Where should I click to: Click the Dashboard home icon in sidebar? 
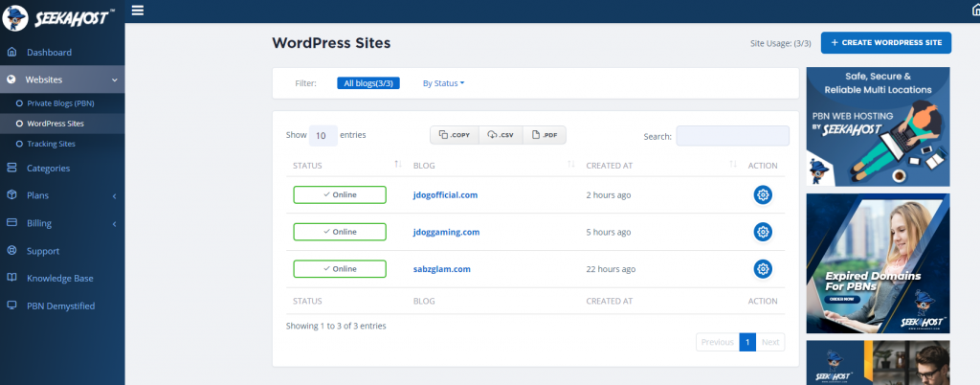(11, 53)
